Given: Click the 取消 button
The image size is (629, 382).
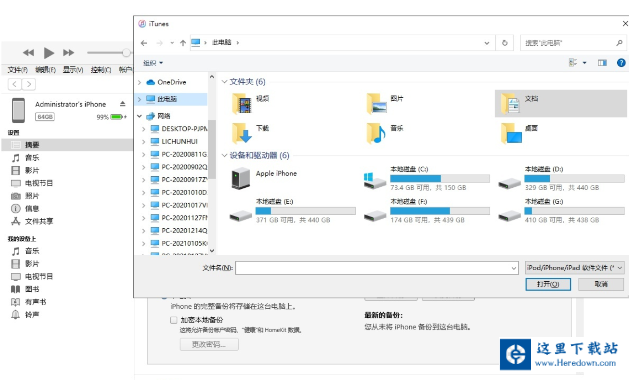Looking at the screenshot, I should (x=601, y=284).
